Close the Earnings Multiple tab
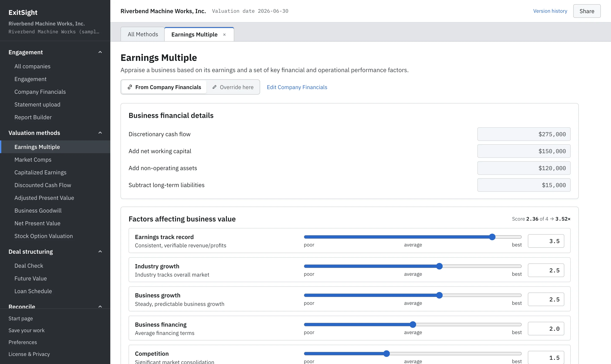Screen dimensions: 611x364 pos(224,35)
